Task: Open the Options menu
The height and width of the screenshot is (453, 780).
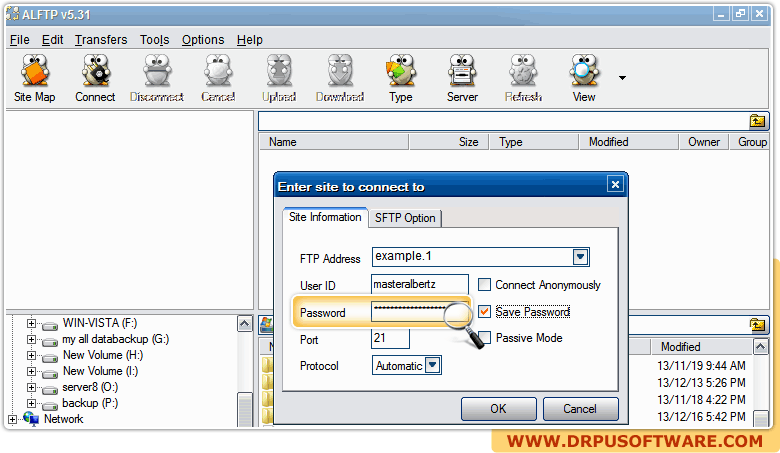Action: coord(203,40)
